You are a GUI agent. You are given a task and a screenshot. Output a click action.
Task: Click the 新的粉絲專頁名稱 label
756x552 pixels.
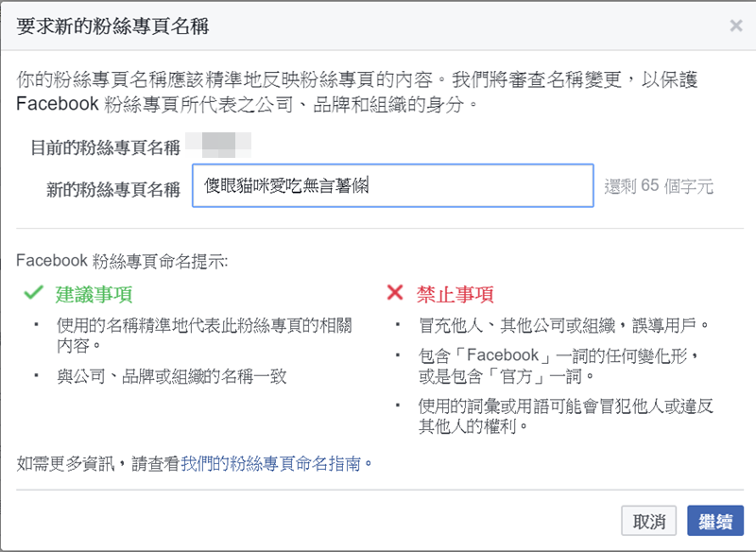(x=112, y=188)
